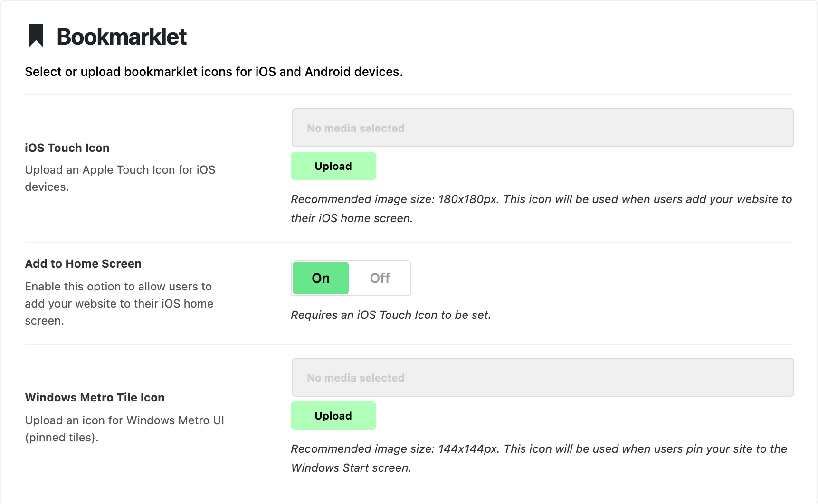Viewport: 818px width, 504px height.
Task: Click the bookmarklet icons section description
Action: [214, 72]
